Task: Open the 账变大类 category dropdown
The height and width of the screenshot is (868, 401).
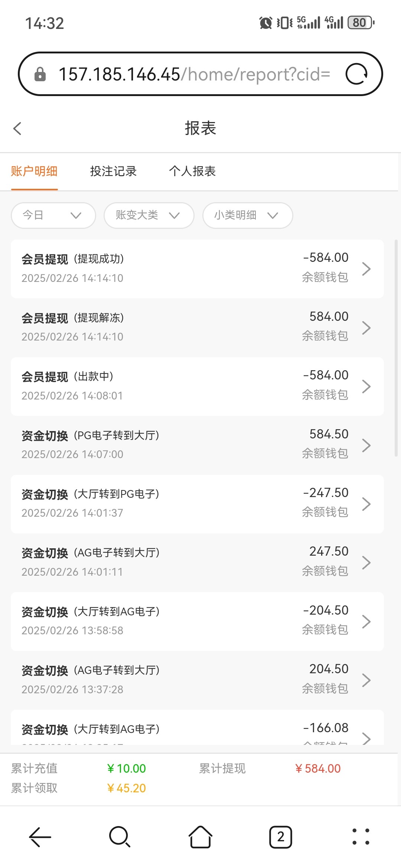Action: [x=149, y=215]
